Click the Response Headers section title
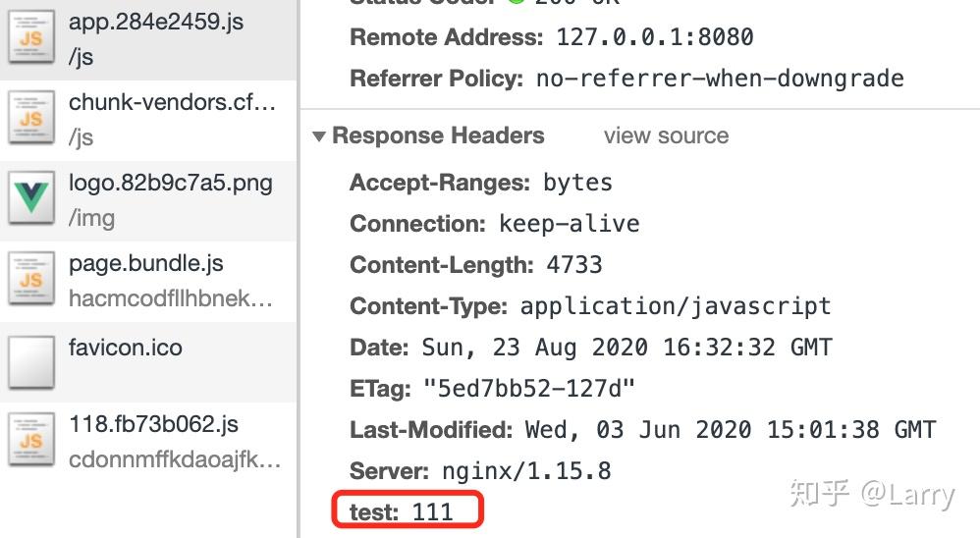The width and height of the screenshot is (980, 538). pyautogui.click(x=438, y=136)
